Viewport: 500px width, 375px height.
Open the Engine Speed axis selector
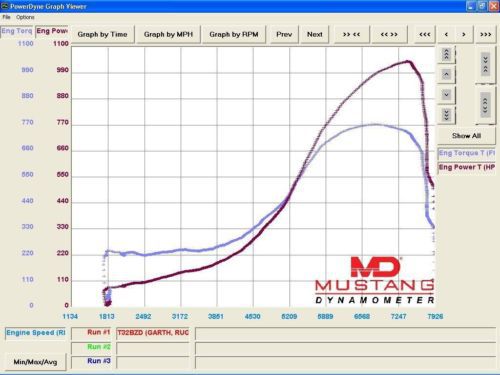coord(35,333)
